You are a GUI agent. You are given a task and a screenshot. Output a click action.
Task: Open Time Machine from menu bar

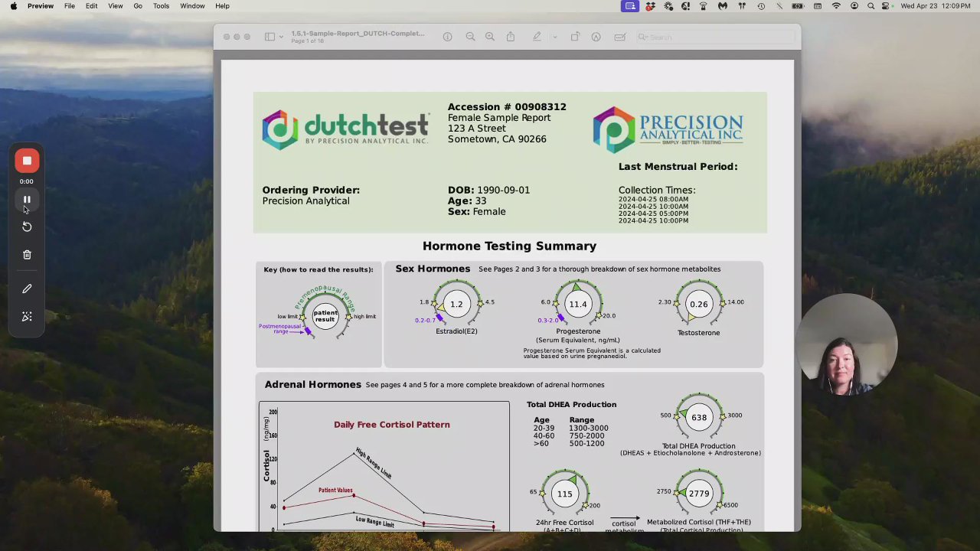click(x=760, y=6)
